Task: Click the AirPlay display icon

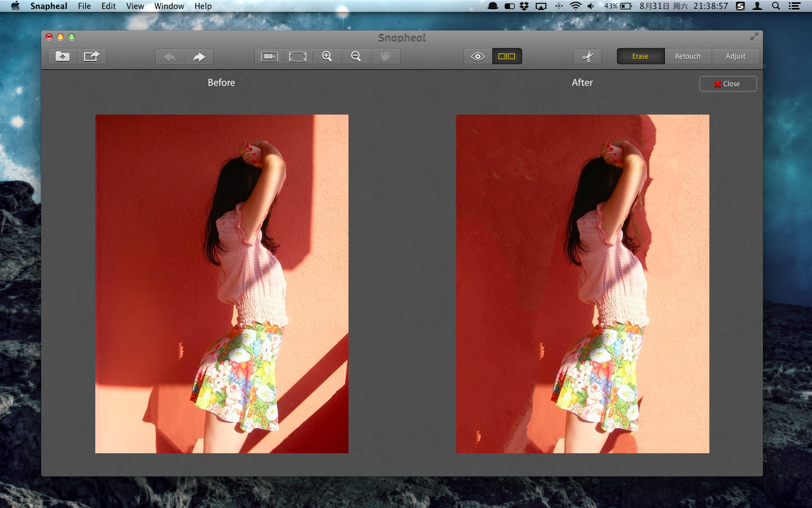Action: (541, 6)
